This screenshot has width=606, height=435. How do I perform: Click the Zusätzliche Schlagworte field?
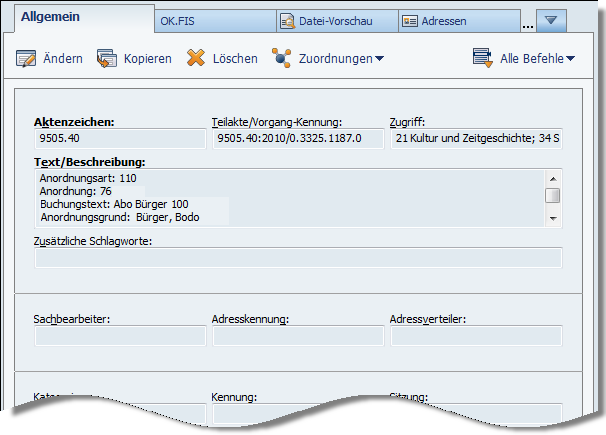(x=298, y=258)
